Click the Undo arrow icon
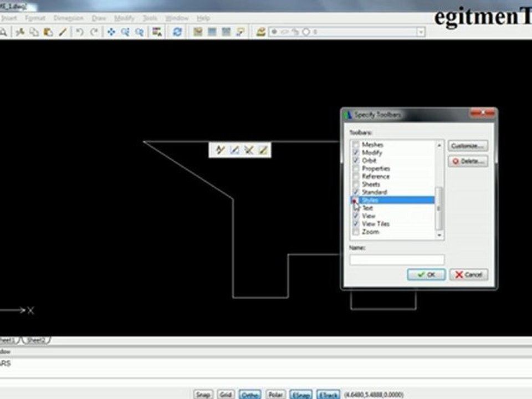The image size is (532, 399). point(80,32)
